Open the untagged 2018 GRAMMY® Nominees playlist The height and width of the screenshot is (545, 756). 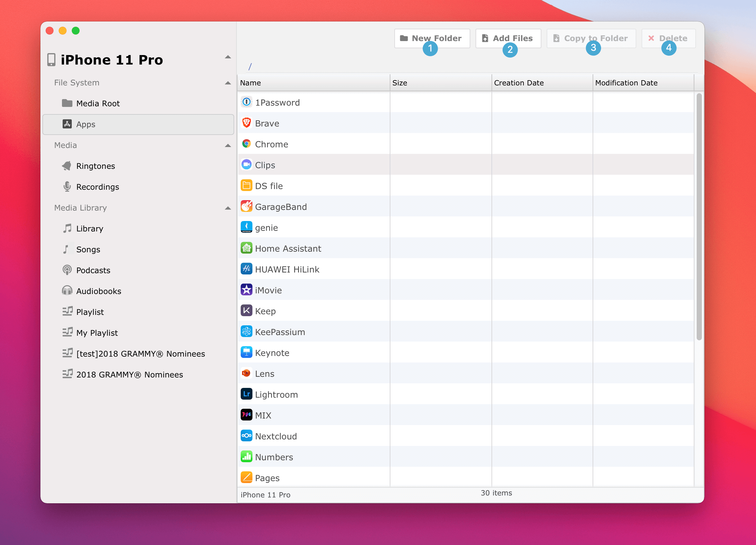138,375
